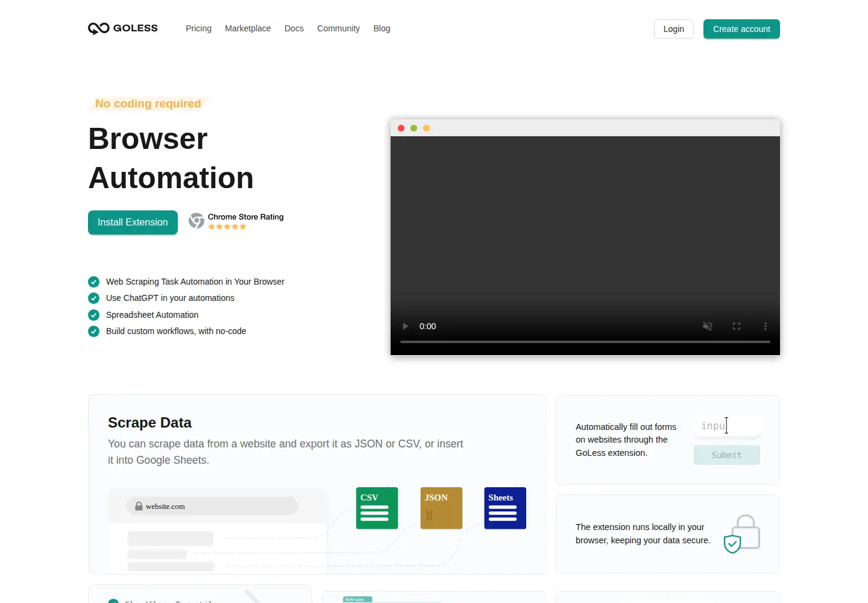Click checkmark icon beside Build custom workflows
868x603 pixels.
pyautogui.click(x=93, y=331)
